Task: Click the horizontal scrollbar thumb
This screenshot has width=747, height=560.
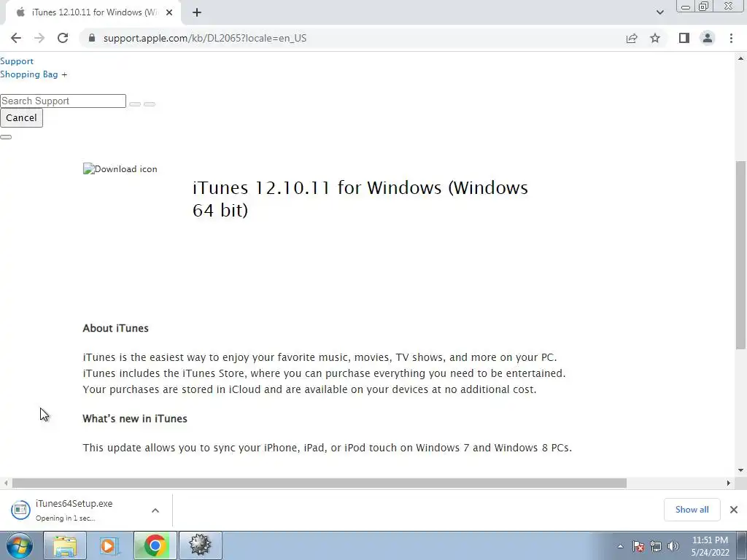Action: pos(320,483)
